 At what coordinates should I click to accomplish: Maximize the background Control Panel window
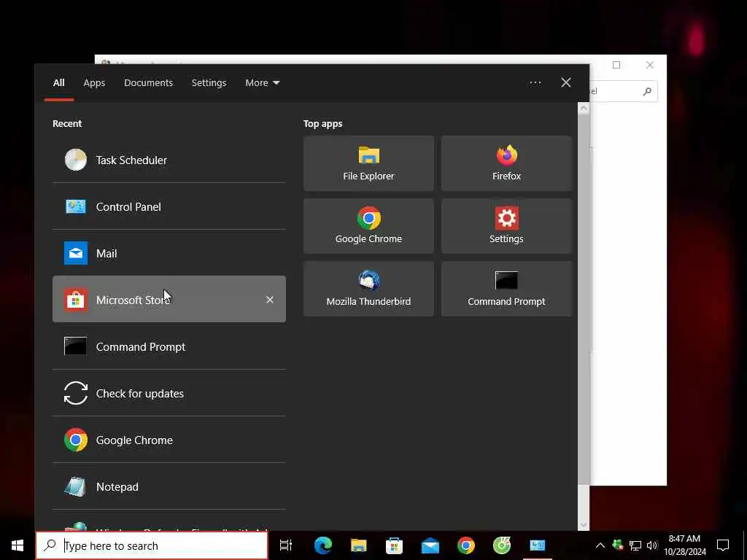click(x=616, y=65)
